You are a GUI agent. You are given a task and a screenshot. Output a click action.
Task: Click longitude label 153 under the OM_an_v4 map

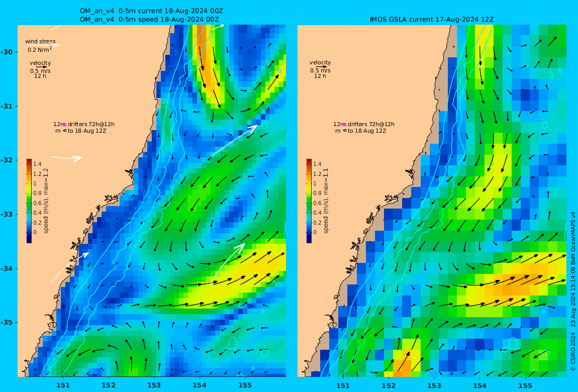pyautogui.click(x=154, y=385)
